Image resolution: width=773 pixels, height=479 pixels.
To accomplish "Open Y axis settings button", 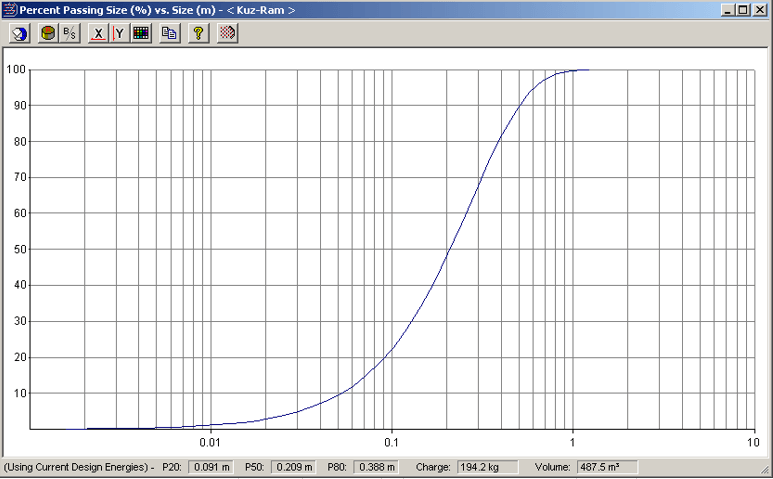I will pos(119,33).
